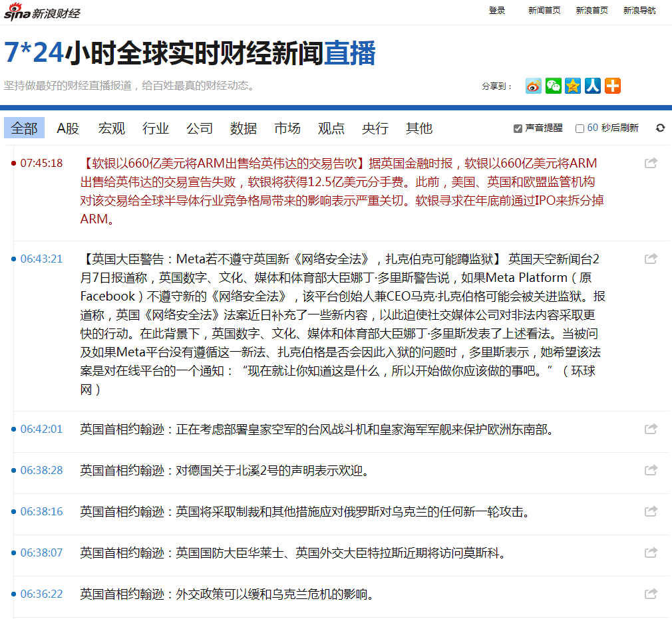Share the 06:38:07 Moscow visit news

(x=651, y=553)
